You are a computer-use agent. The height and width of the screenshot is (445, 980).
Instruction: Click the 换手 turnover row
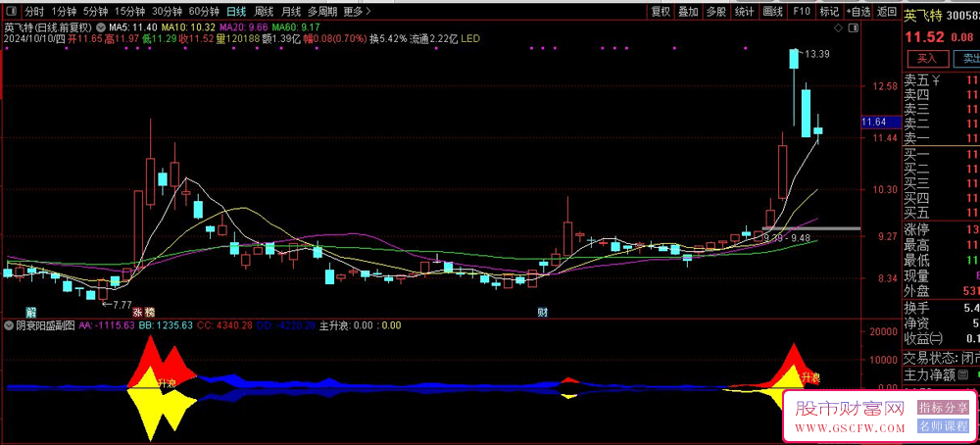coord(942,308)
